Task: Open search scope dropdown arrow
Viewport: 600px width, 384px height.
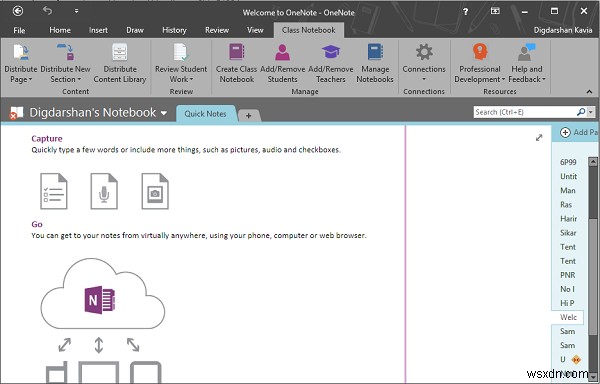Action: point(591,112)
